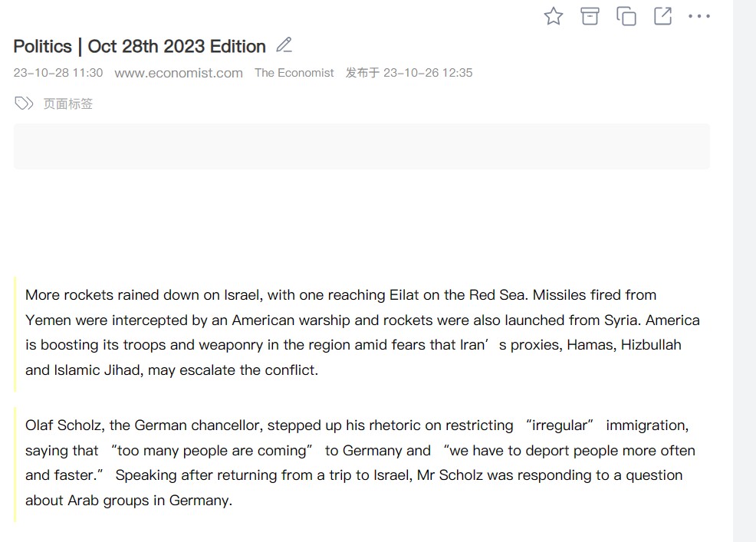Viewport: 756px width, 542px height.
Task: Star this article as a favorite
Action: (x=553, y=16)
